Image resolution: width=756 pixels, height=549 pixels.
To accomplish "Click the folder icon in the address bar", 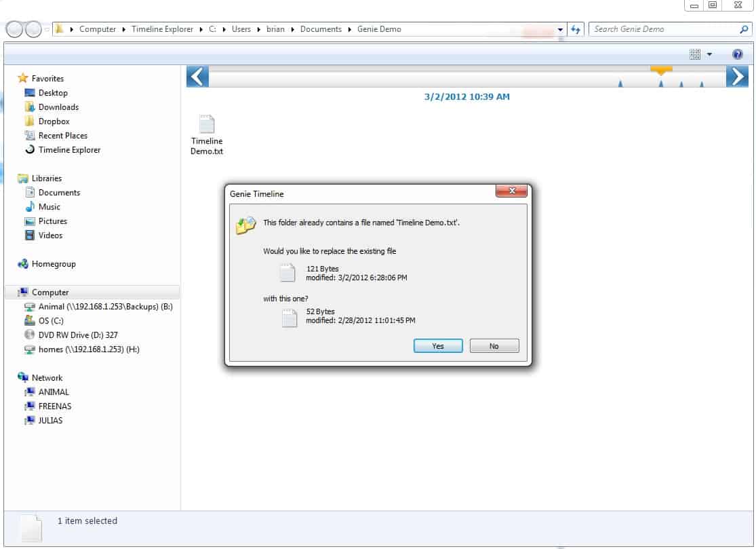I will coord(59,29).
